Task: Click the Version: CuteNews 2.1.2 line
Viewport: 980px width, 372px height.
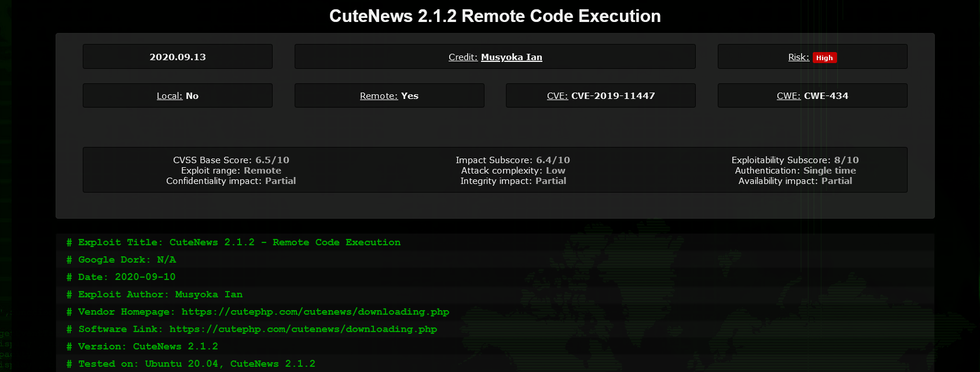Action: click(x=142, y=347)
